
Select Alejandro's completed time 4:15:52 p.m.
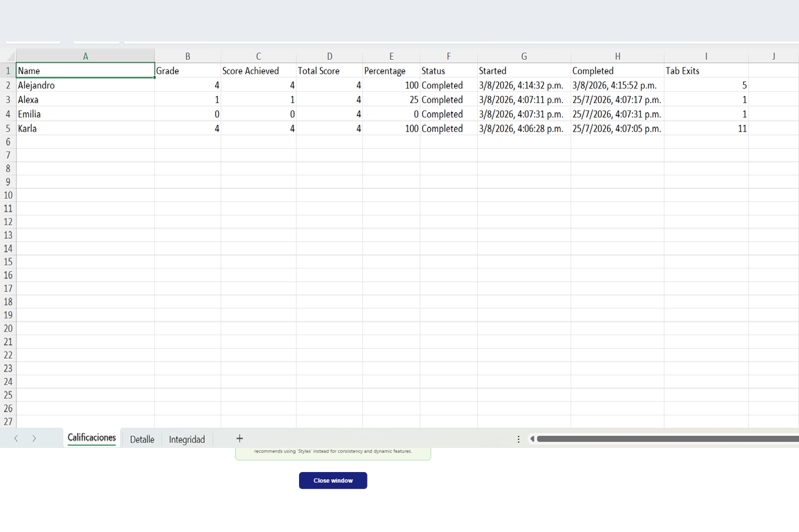tap(617, 85)
